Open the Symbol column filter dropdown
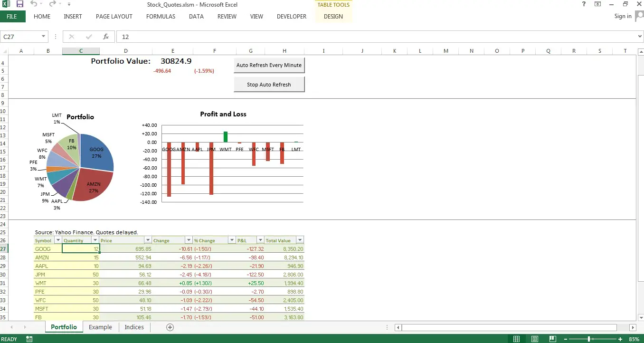The image size is (644, 343). [58, 240]
